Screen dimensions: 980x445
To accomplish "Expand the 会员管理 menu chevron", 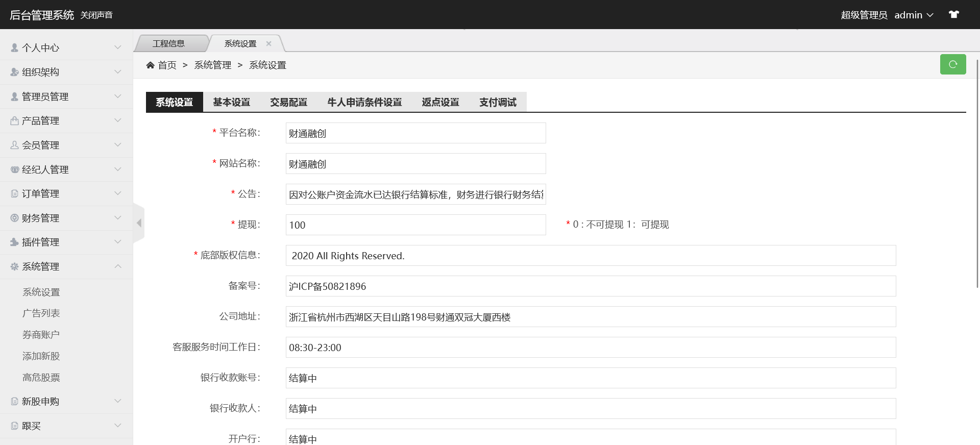I will point(118,145).
